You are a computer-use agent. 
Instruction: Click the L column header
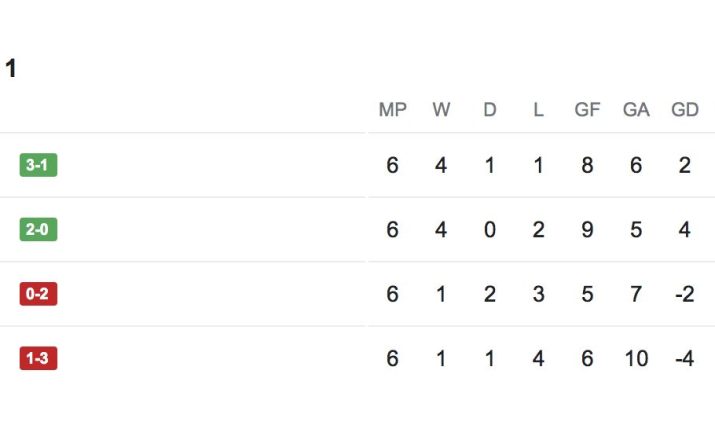click(538, 110)
